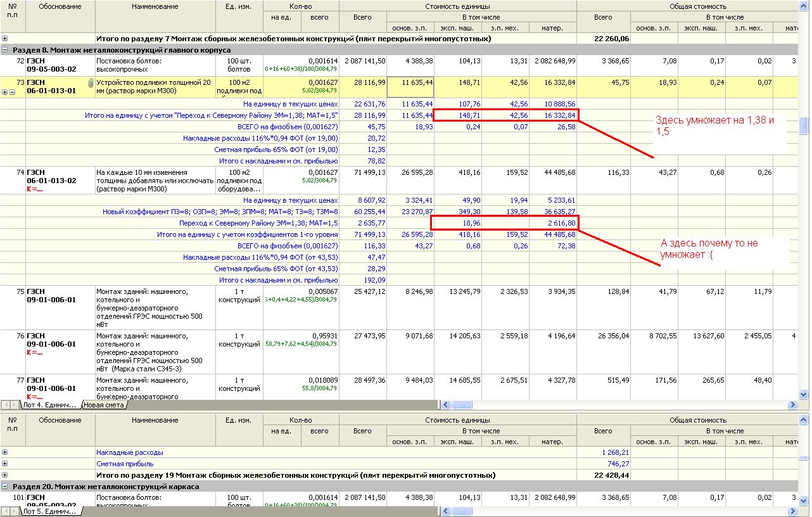Click the right tab-scroll arrow beside Лот 5 tab

coord(15,511)
